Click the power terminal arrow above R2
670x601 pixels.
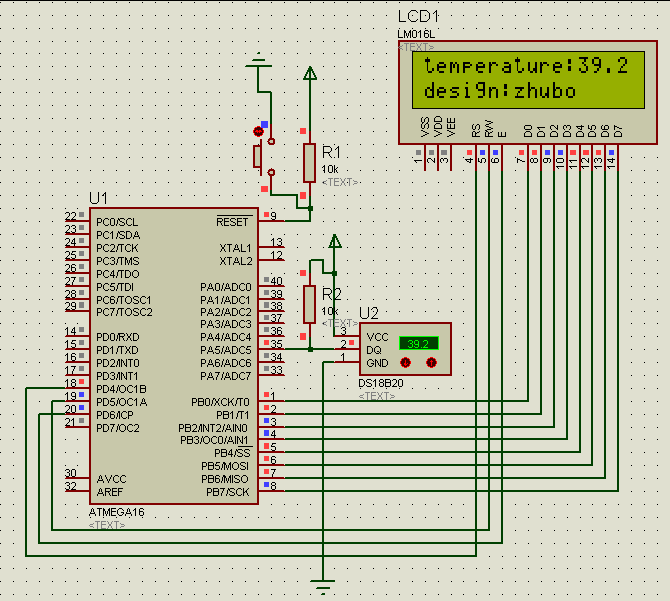point(336,240)
